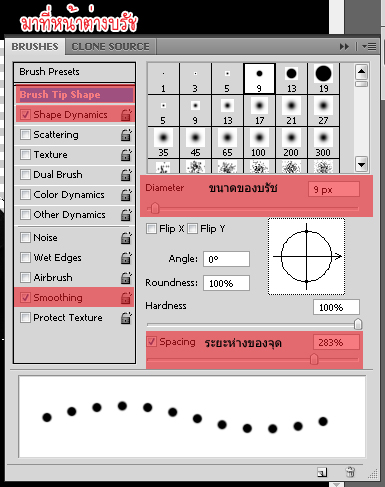Click the Other Dynamics lock icon
Image resolution: width=385 pixels, height=487 pixels.
click(126, 215)
